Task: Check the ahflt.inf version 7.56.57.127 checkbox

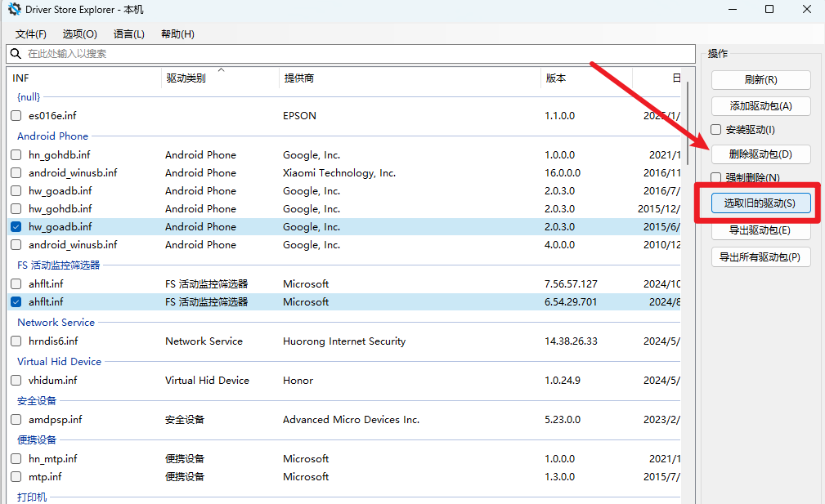Action: (16, 283)
